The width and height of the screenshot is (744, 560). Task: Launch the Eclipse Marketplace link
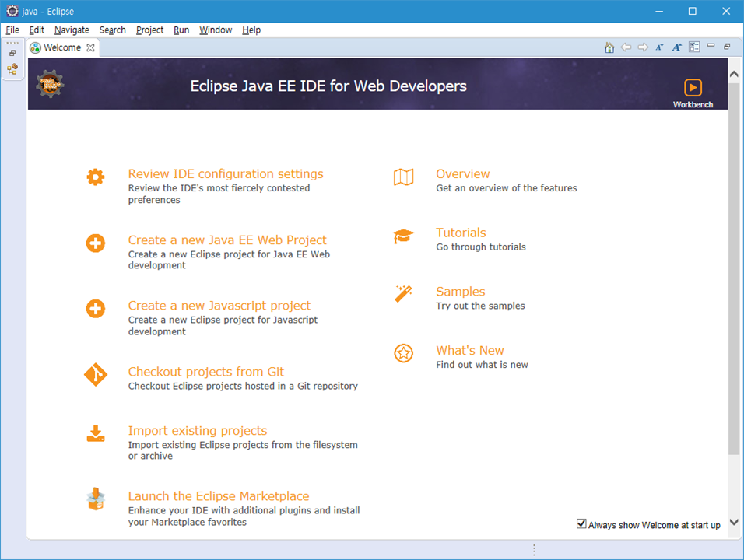[219, 496]
